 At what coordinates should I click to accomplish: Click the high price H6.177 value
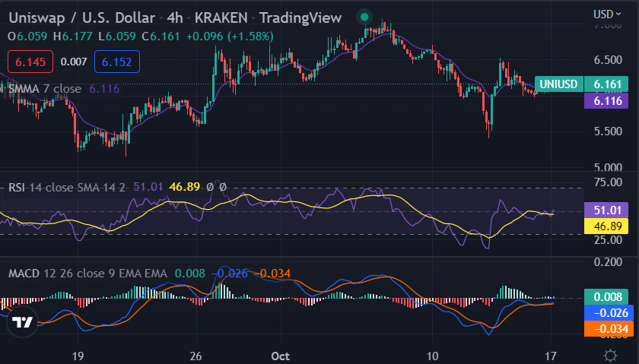pyautogui.click(x=73, y=36)
